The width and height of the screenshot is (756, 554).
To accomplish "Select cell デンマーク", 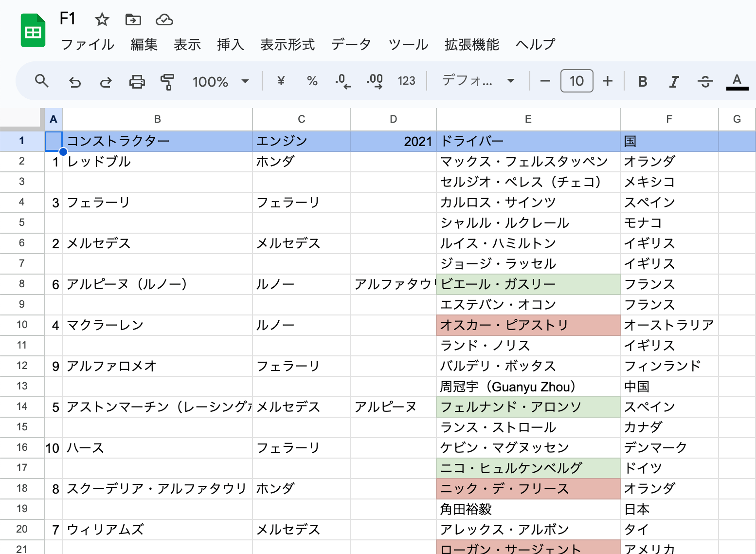I will tap(669, 448).
